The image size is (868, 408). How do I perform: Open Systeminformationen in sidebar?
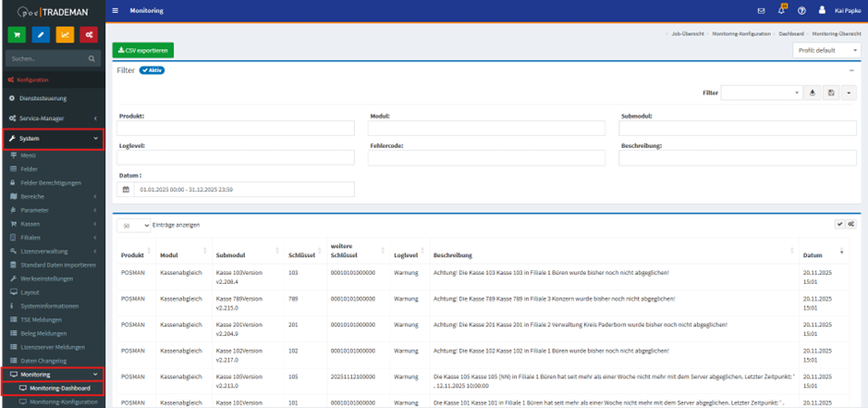tap(50, 306)
